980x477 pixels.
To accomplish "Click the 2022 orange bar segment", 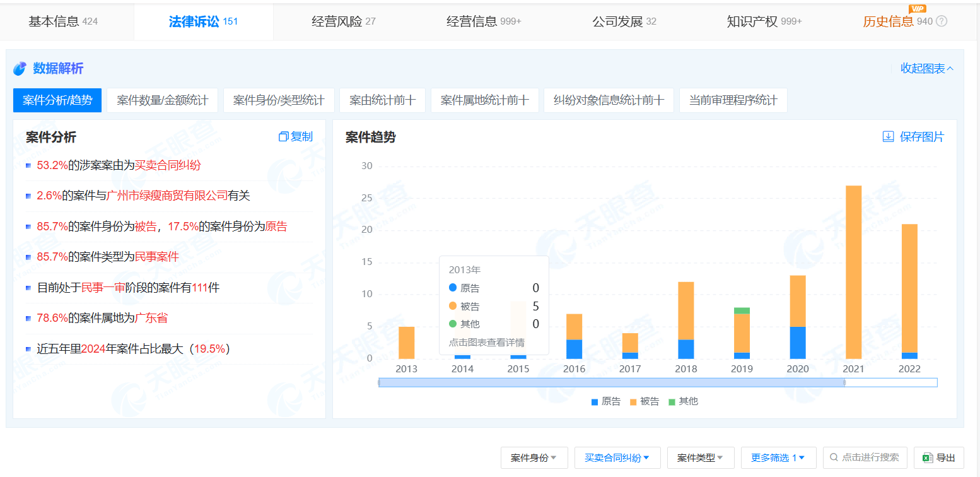I will pyautogui.click(x=909, y=288).
